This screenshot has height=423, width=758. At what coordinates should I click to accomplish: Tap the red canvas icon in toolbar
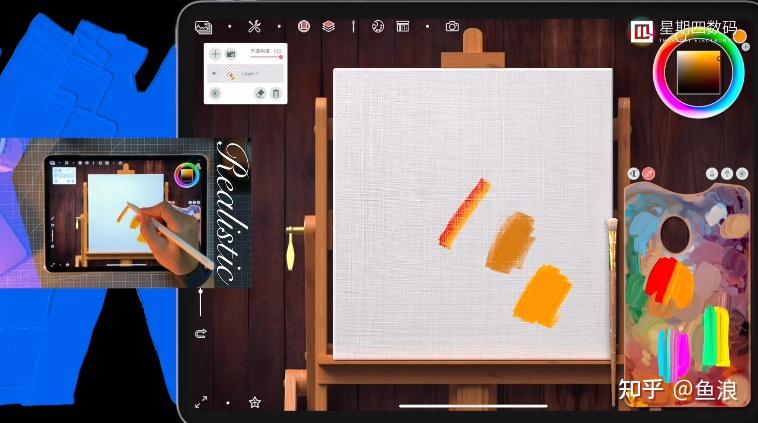tap(304, 26)
